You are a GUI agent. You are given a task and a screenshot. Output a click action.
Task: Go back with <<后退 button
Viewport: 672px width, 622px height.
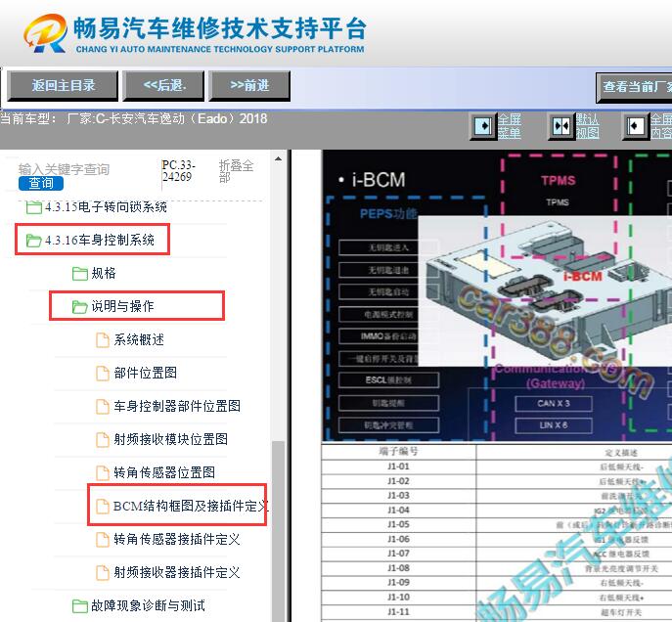coord(163,86)
